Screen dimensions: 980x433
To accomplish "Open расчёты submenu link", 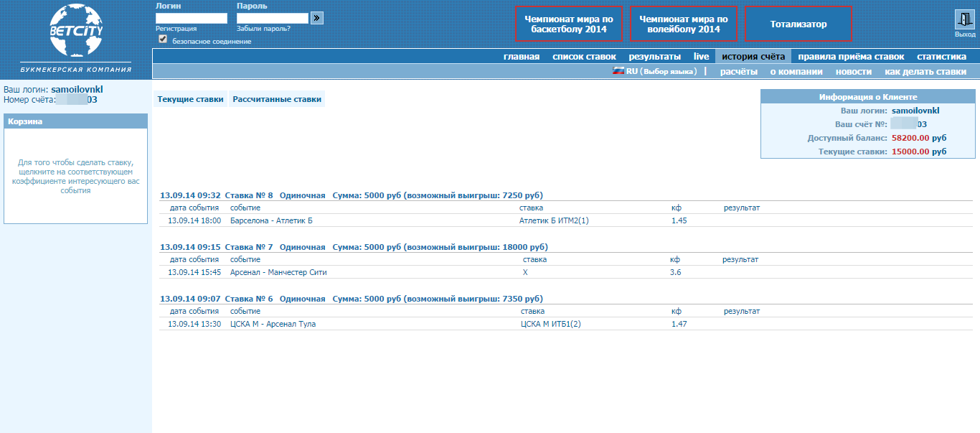I will point(739,71).
